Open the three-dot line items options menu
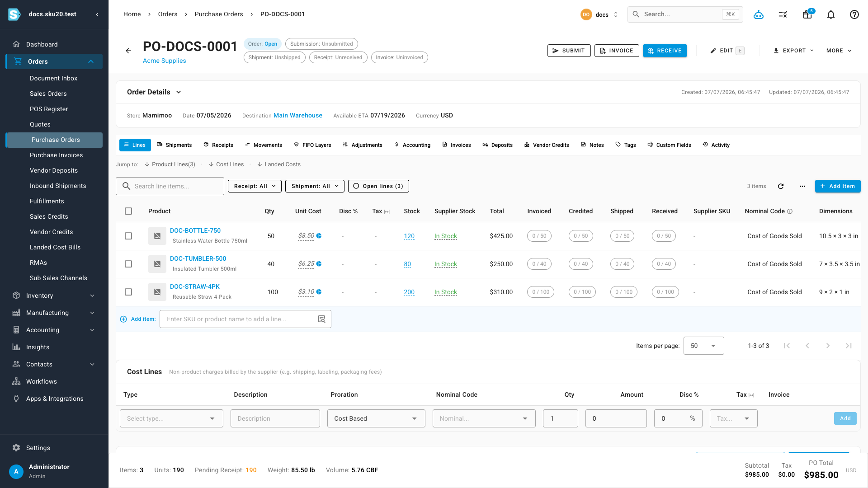The image size is (868, 488). pyautogui.click(x=802, y=186)
